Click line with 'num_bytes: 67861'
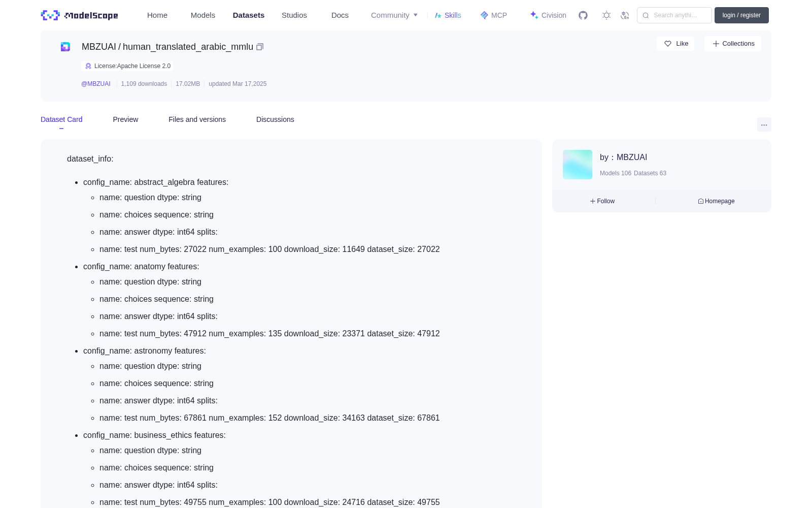Screen dimensions: 812x508 [x=269, y=418]
